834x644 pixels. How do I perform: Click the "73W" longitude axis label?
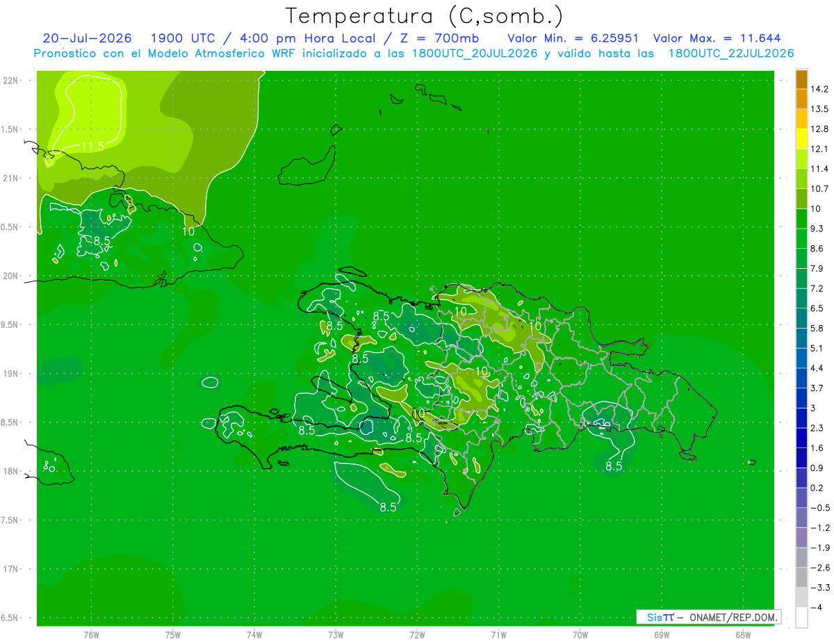click(336, 634)
